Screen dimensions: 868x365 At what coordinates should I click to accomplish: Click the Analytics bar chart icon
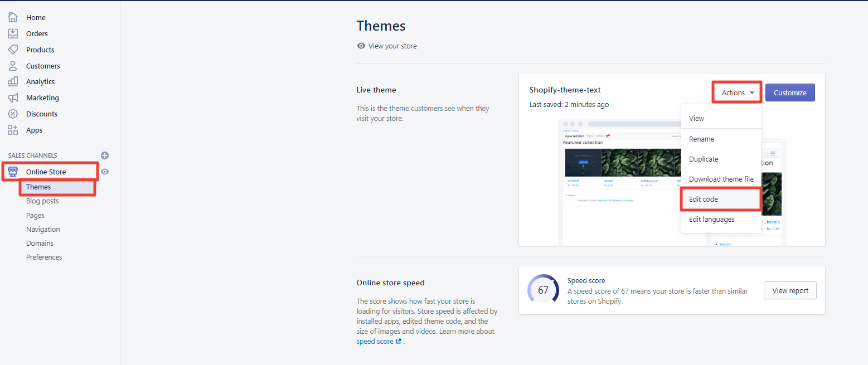[x=13, y=81]
